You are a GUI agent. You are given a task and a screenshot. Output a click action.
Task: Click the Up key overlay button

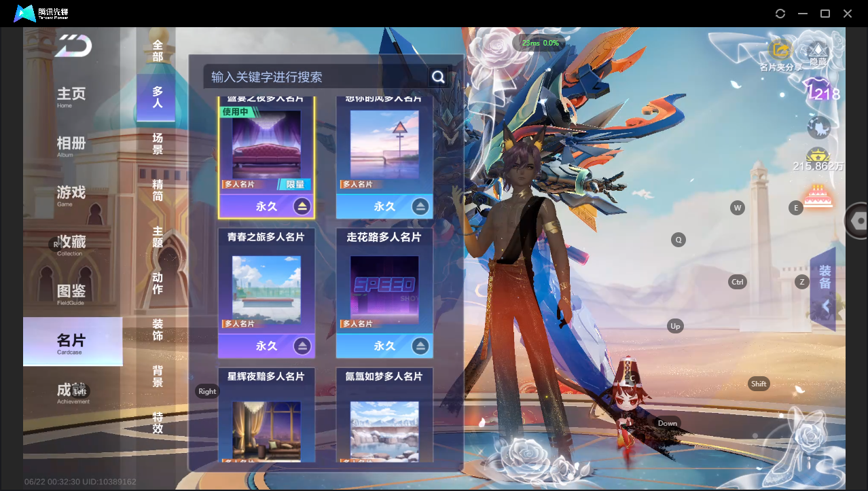point(675,326)
